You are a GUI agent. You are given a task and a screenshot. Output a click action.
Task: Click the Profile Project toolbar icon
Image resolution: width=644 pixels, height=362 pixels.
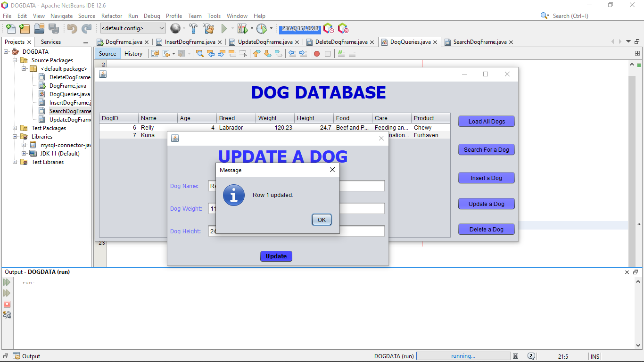pos(262,29)
